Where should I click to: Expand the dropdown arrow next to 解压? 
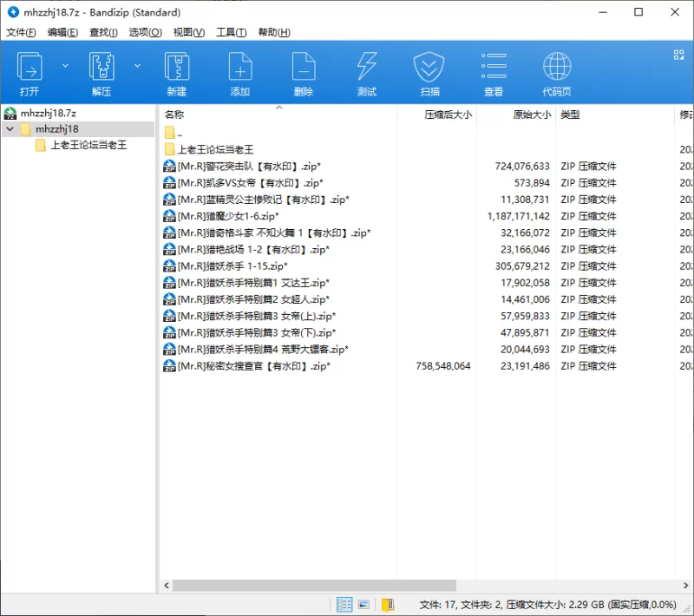click(137, 66)
